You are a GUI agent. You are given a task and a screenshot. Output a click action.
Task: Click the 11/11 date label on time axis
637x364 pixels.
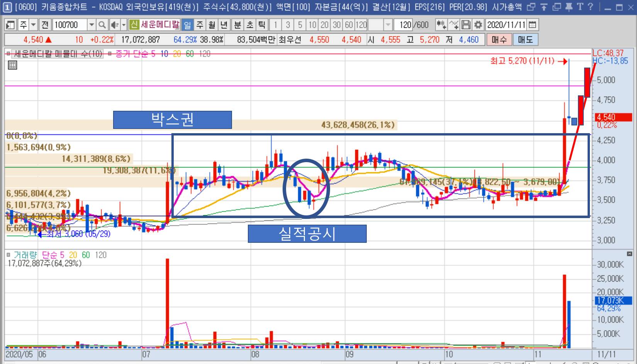pyautogui.click(x=607, y=354)
